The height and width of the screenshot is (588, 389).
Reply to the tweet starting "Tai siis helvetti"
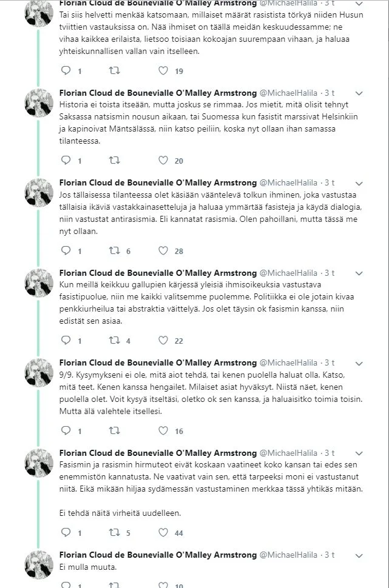click(x=67, y=71)
